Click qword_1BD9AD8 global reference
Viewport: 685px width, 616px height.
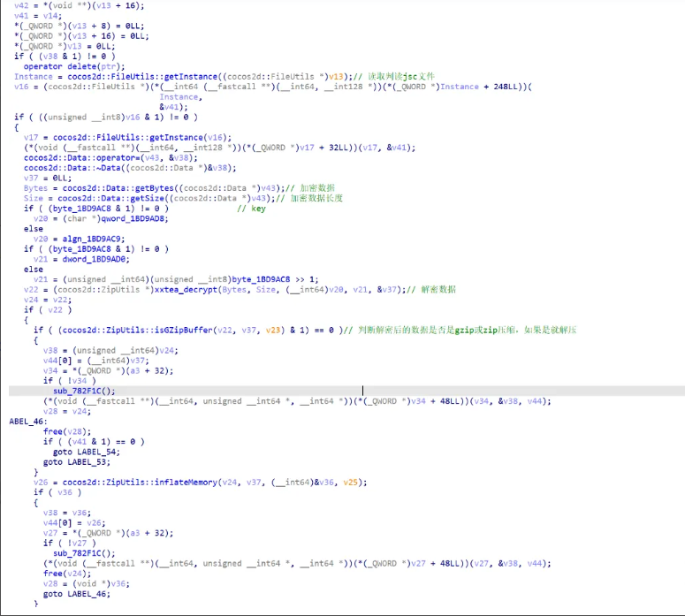[134, 218]
